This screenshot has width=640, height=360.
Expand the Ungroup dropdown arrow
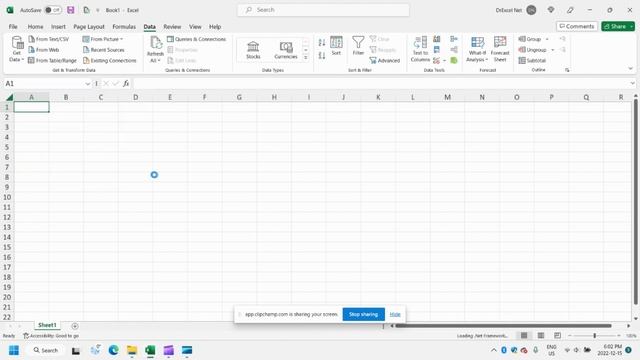pos(552,50)
